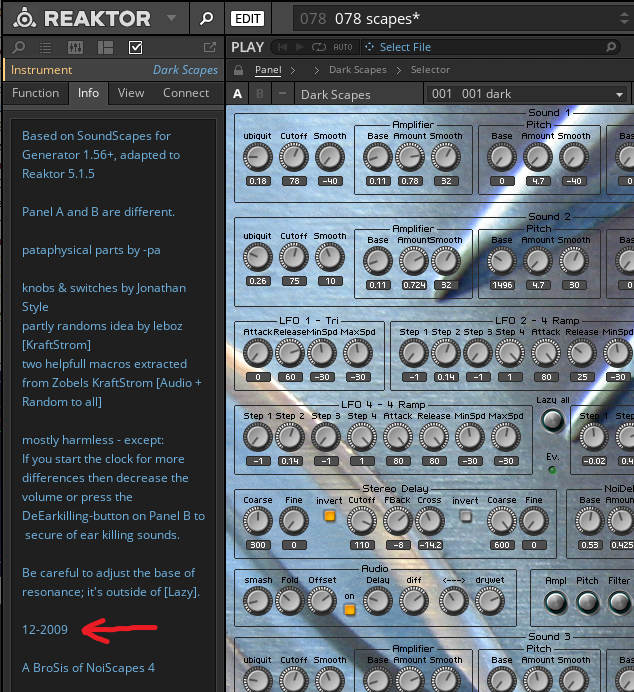Viewport: 634px width, 692px height.
Task: Toggle the breadcrumb lock icon
Action: coord(239,70)
